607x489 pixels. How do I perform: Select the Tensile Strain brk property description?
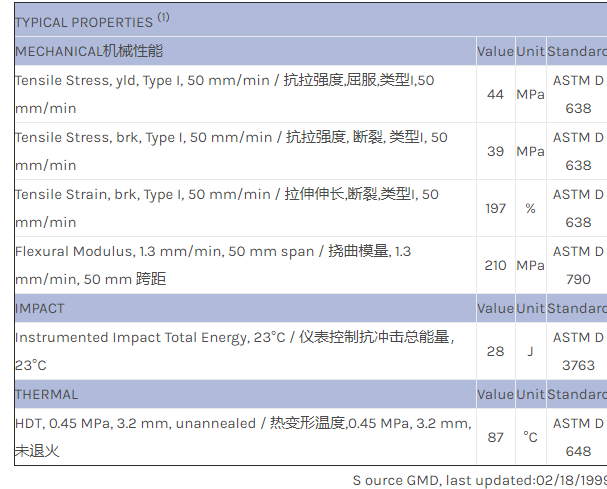click(226, 208)
